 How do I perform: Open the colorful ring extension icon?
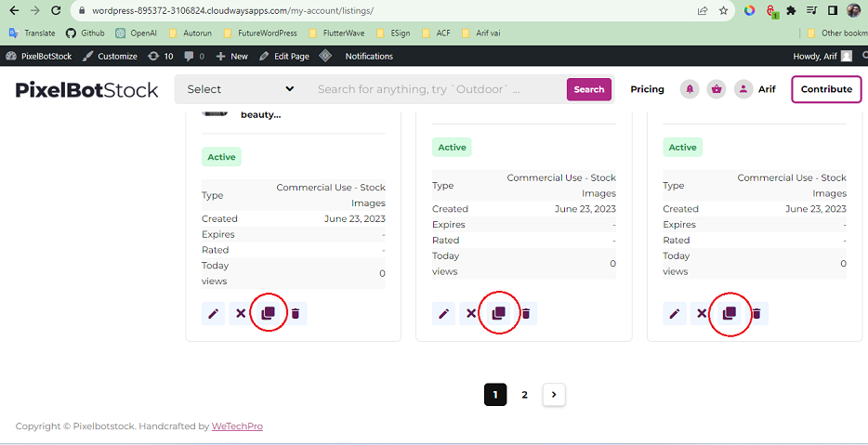[750, 10]
